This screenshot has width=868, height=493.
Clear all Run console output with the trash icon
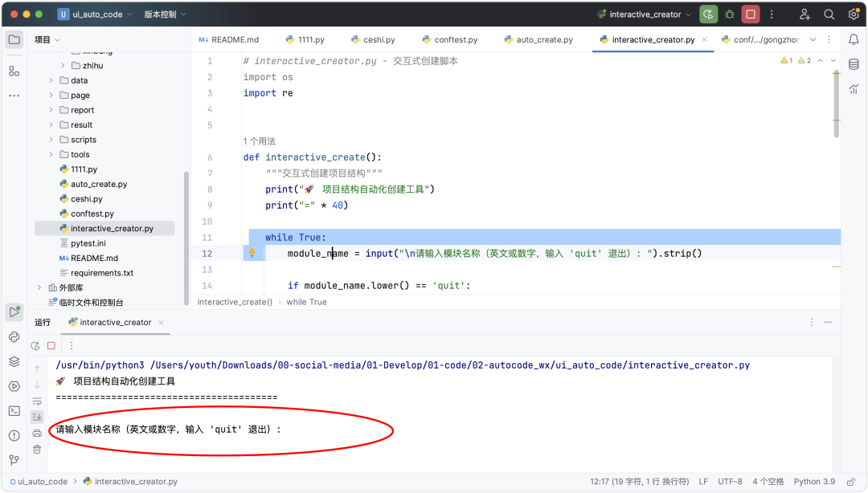[37, 450]
